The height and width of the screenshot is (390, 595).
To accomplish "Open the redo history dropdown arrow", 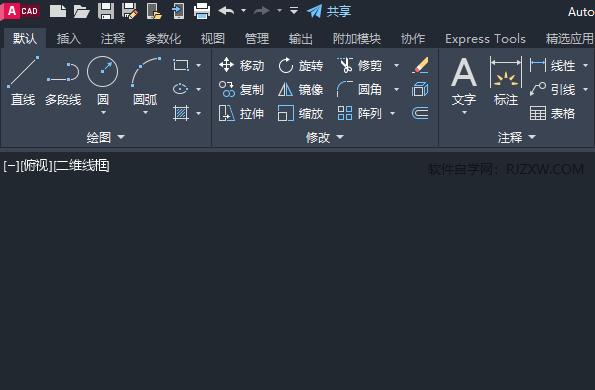I will [279, 11].
